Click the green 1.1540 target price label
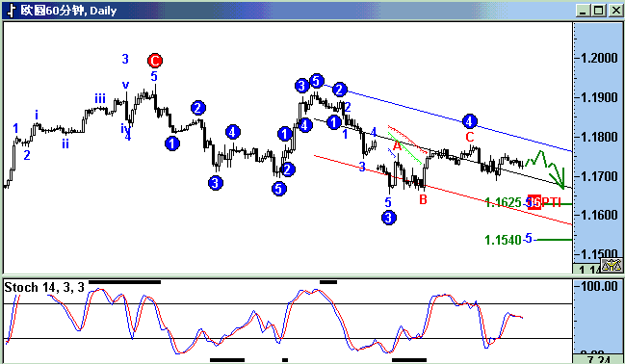The height and width of the screenshot is (364, 625). coord(503,240)
